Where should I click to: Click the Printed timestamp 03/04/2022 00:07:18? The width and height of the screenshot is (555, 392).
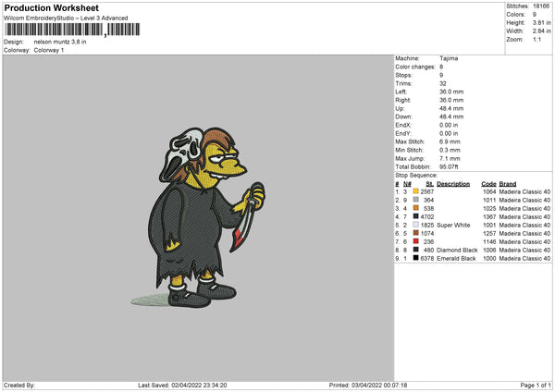point(379,386)
